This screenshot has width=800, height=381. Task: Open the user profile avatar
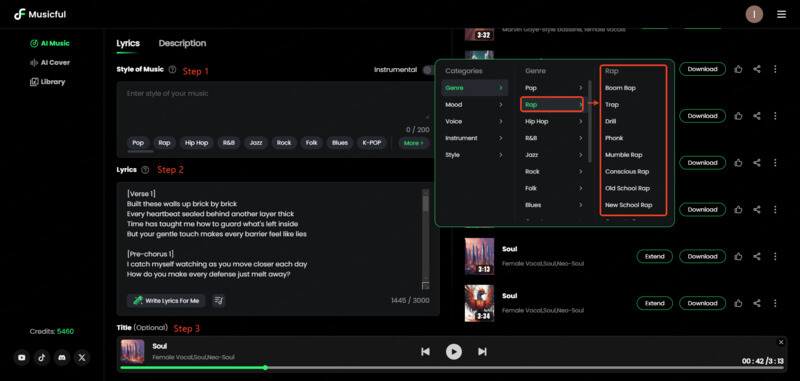tap(754, 14)
